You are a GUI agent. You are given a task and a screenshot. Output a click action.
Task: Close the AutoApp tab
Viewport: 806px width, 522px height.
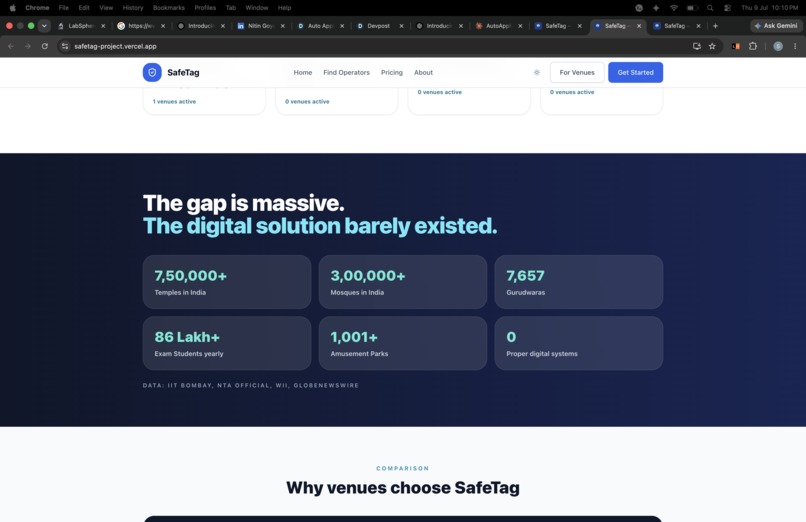coord(520,26)
